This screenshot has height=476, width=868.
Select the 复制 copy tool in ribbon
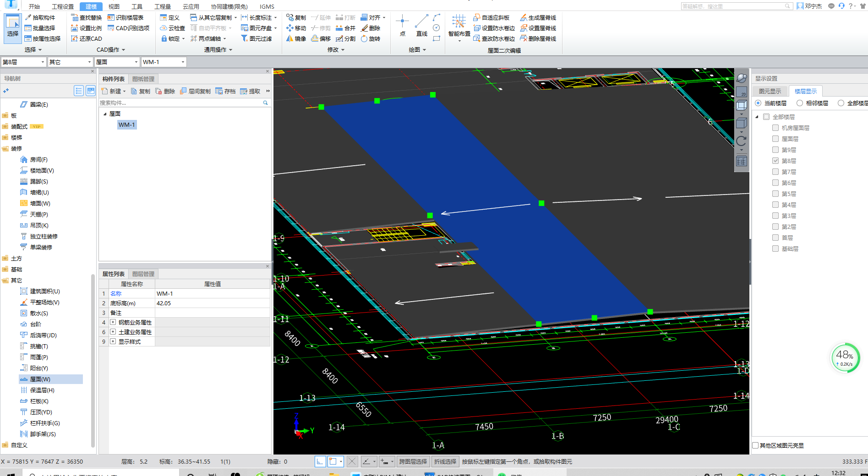(296, 17)
